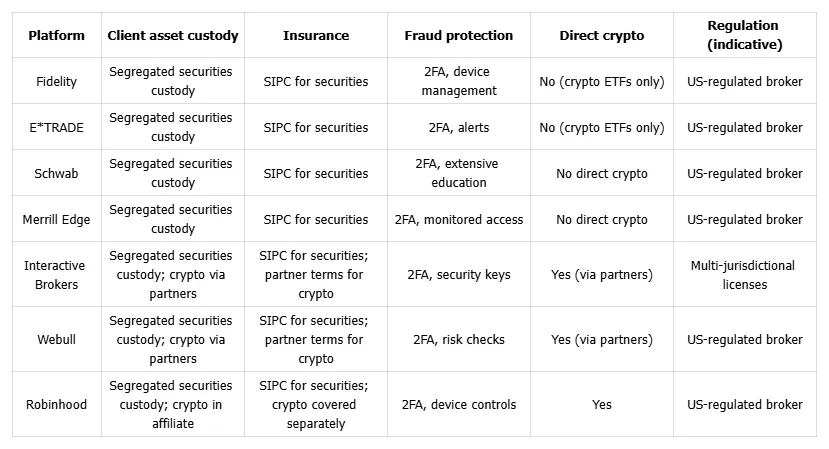Click the Platform column header
This screenshot has height=449, width=829.
(x=56, y=36)
